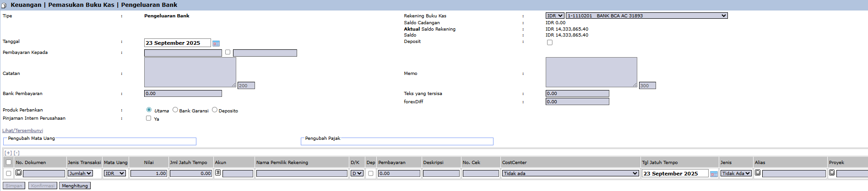Open the Rekening Buku Kas account dropdown

tap(646, 16)
